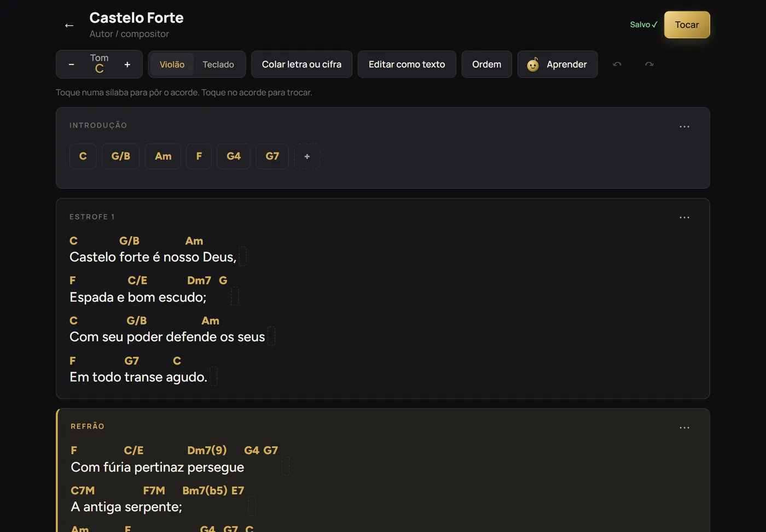Click the redo arrow icon
Viewport: 766px width, 532px height.
click(x=649, y=65)
